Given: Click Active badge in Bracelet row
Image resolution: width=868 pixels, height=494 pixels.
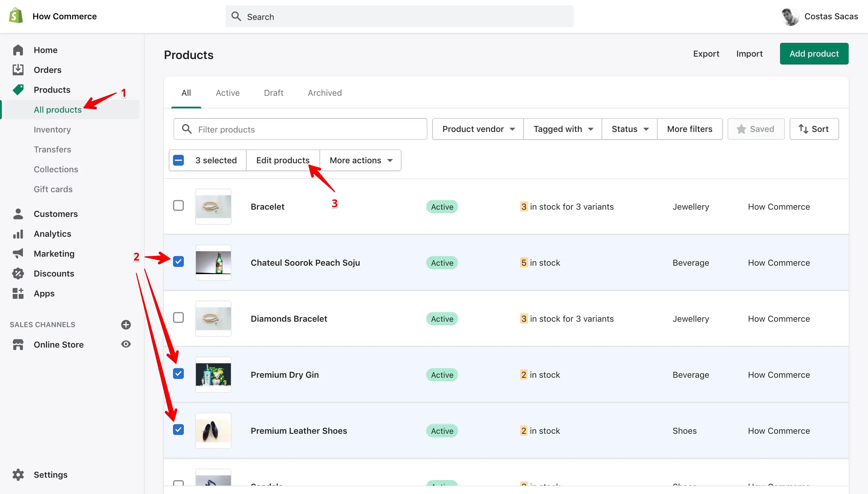Looking at the screenshot, I should (442, 207).
